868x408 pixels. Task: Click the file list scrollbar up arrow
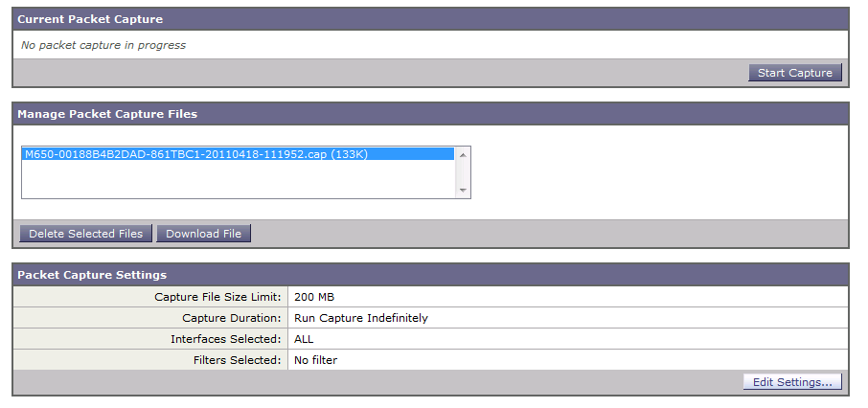[463, 153]
